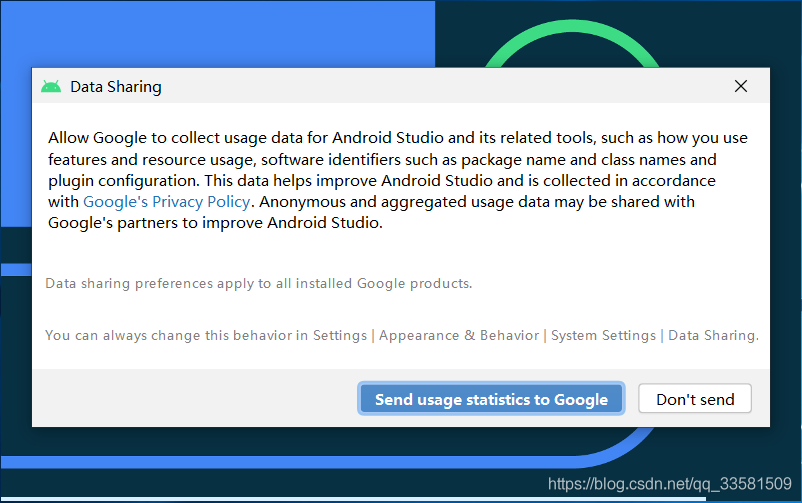Click the 'You can always change this behavior' hint
Image resolution: width=802 pixels, height=503 pixels.
click(x=402, y=335)
